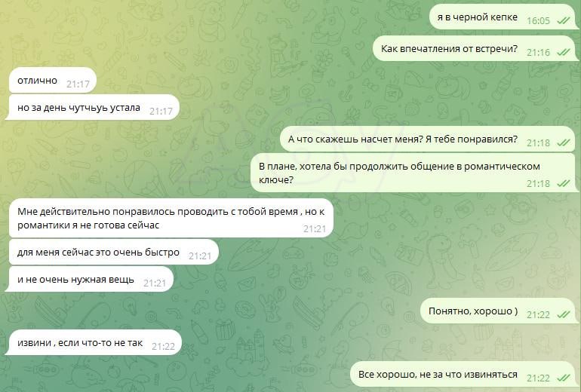Click the message about 'романтическом ключе'

pos(413,173)
